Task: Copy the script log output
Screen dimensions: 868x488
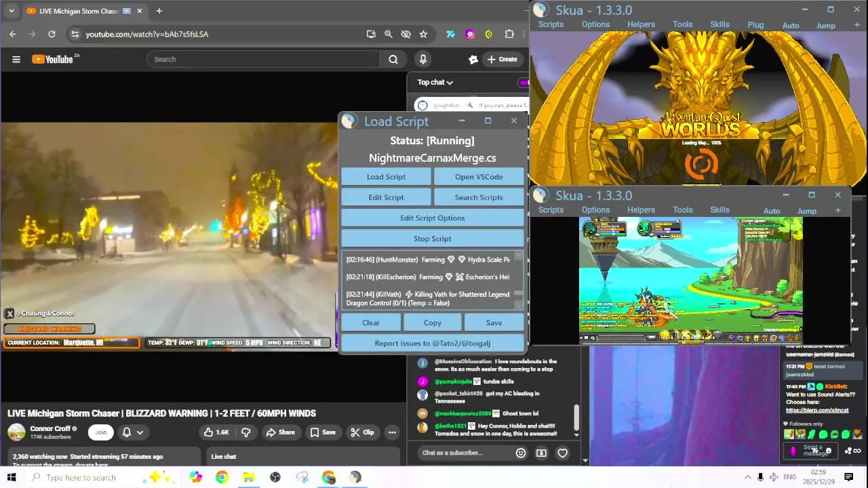Action: (x=433, y=323)
